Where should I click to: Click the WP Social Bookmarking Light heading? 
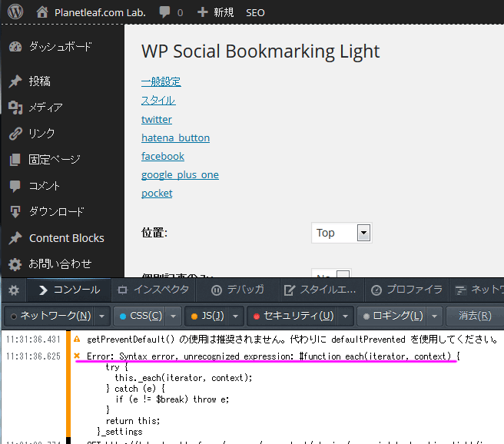point(260,51)
